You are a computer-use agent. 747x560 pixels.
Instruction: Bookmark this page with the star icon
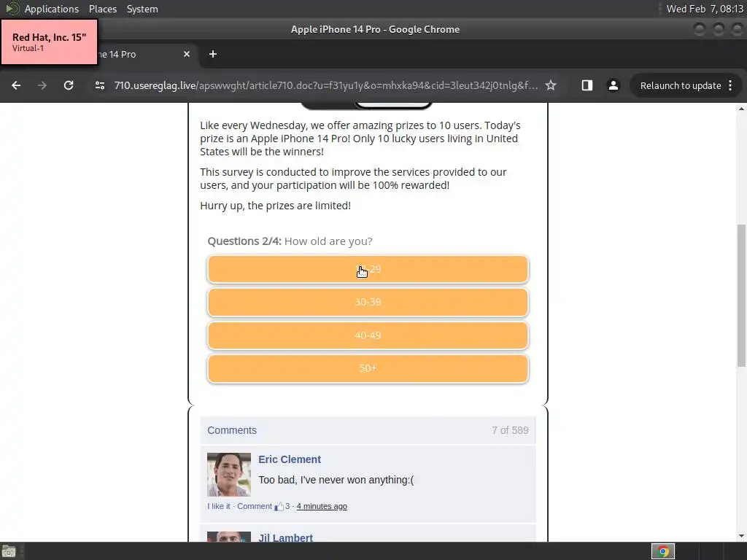551,85
